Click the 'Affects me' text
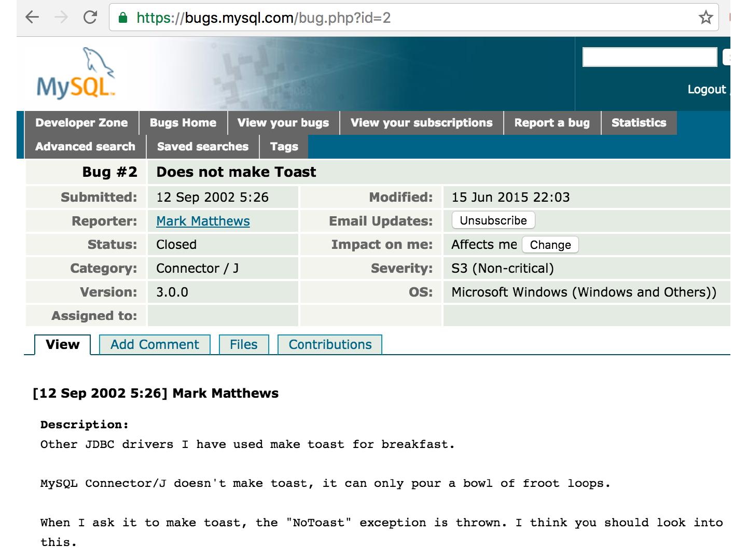Image resolution: width=747 pixels, height=560 pixels. pos(484,245)
